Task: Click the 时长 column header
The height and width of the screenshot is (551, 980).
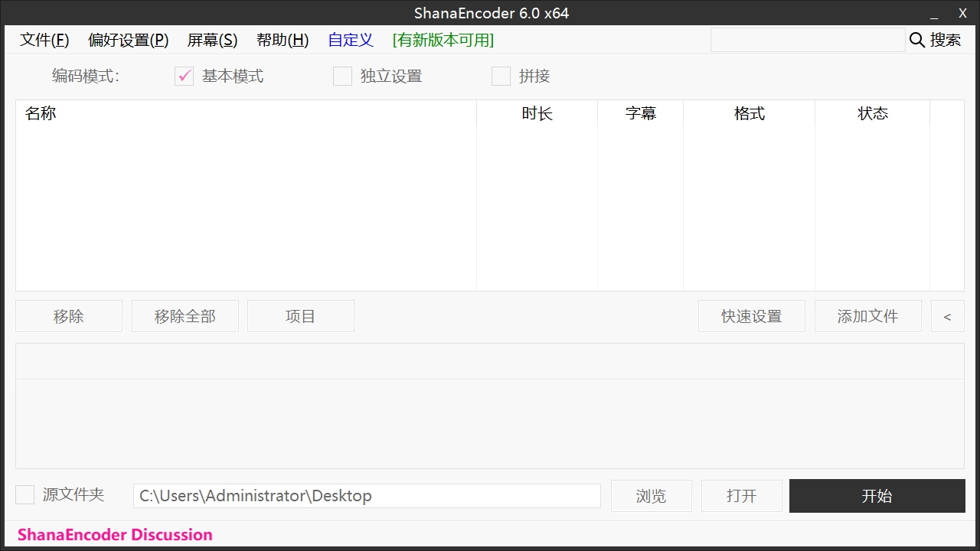Action: coord(537,113)
